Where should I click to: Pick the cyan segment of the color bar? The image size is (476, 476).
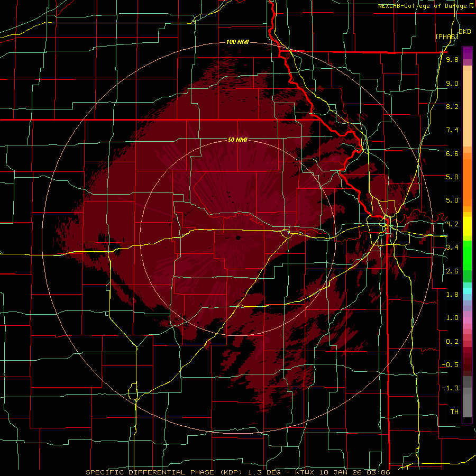coord(467,291)
